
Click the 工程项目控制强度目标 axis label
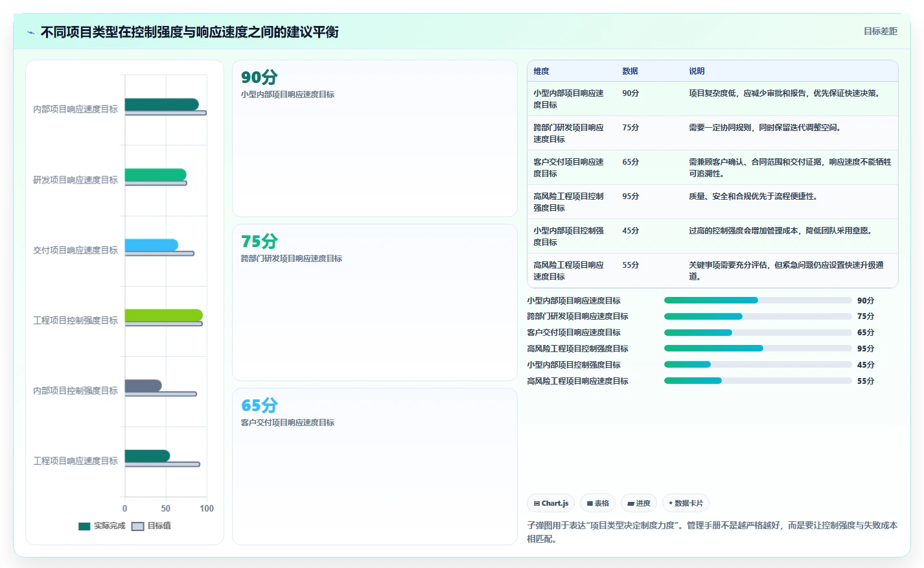(x=75, y=320)
